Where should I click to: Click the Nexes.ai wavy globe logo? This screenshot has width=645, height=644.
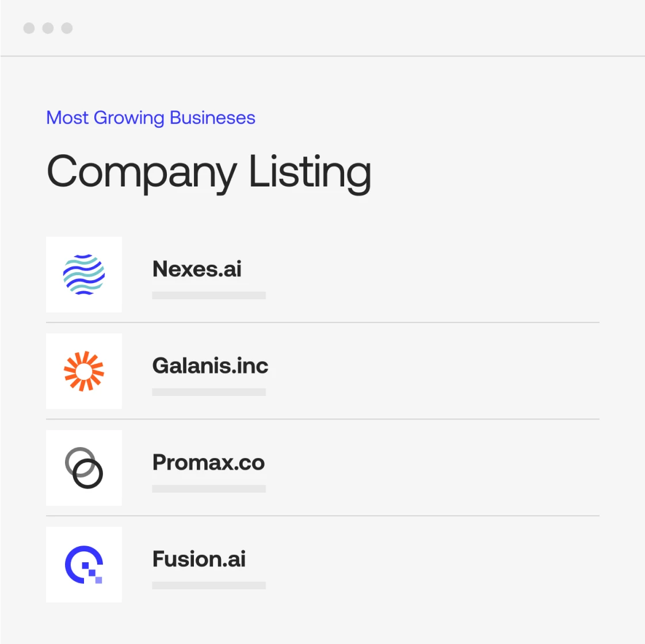[84, 275]
